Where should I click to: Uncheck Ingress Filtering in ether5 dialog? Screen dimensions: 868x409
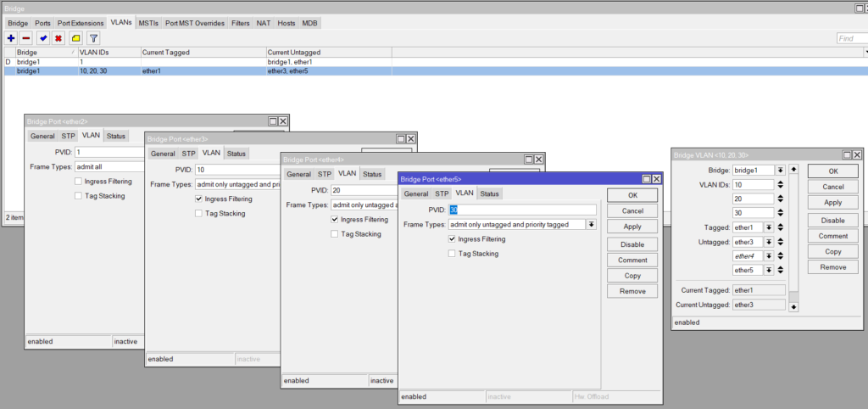coord(452,239)
